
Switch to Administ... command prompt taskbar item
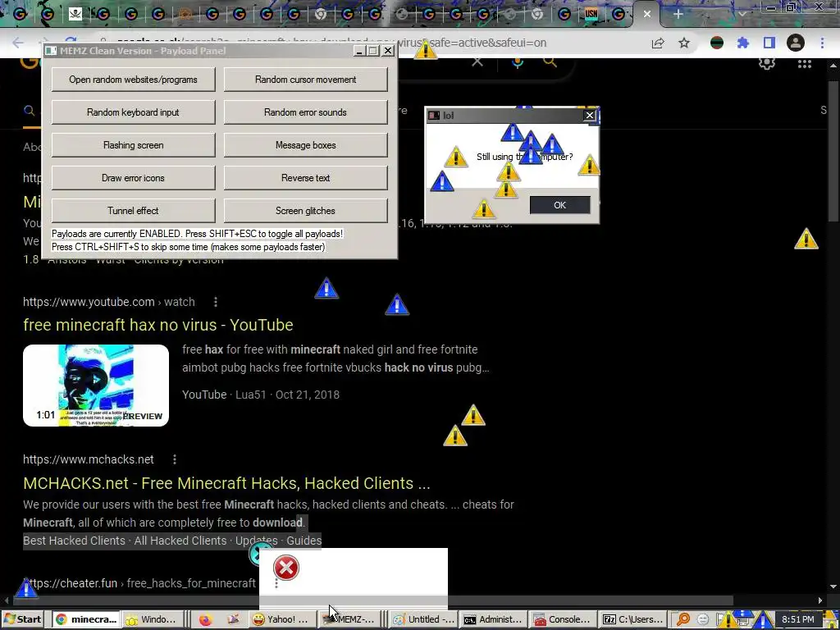493,619
